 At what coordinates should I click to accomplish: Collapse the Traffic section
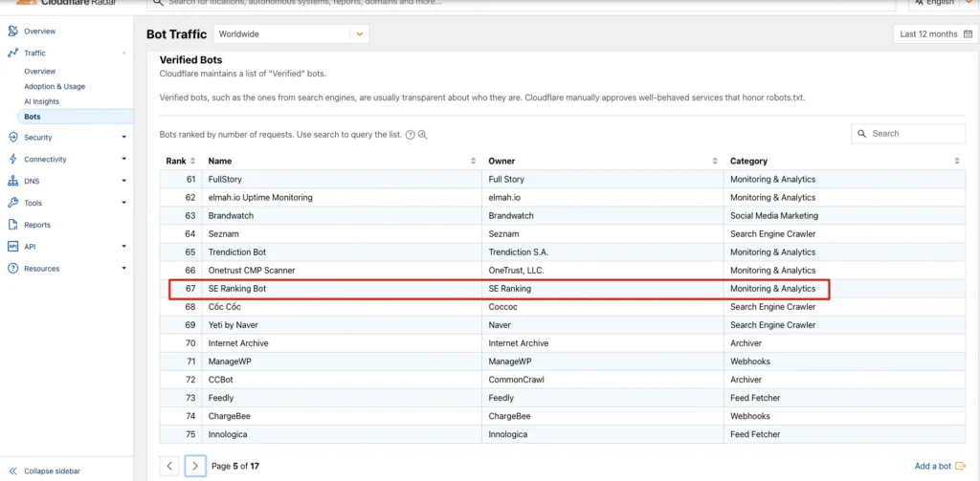click(123, 54)
